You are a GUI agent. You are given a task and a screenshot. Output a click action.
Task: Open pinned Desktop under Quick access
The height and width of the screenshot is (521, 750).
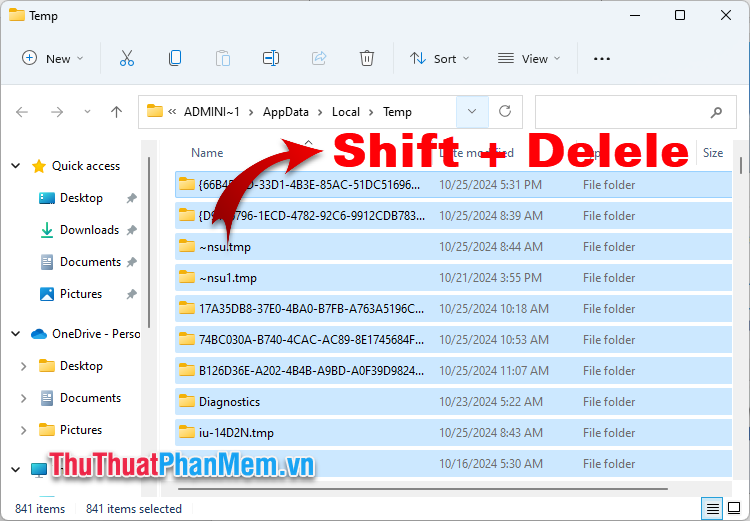click(81, 198)
